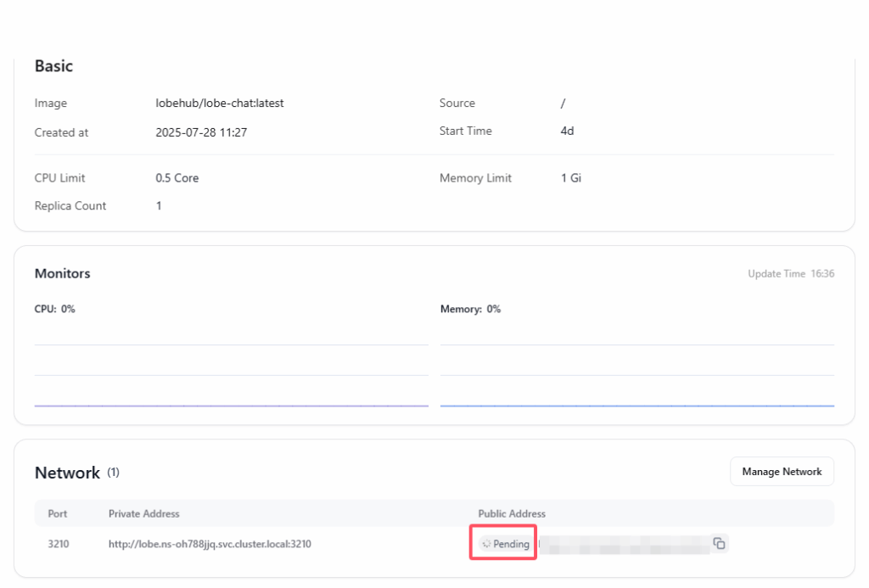Click the Memory usage chart

pyautogui.click(x=636, y=369)
